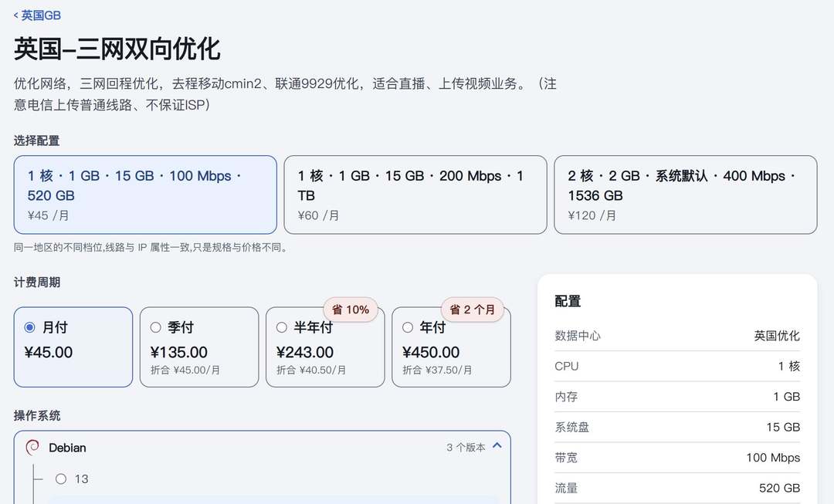Screen dimensions: 834x504
Task: Click the 英国–三网双向优化 page heading
Action: tap(117, 49)
